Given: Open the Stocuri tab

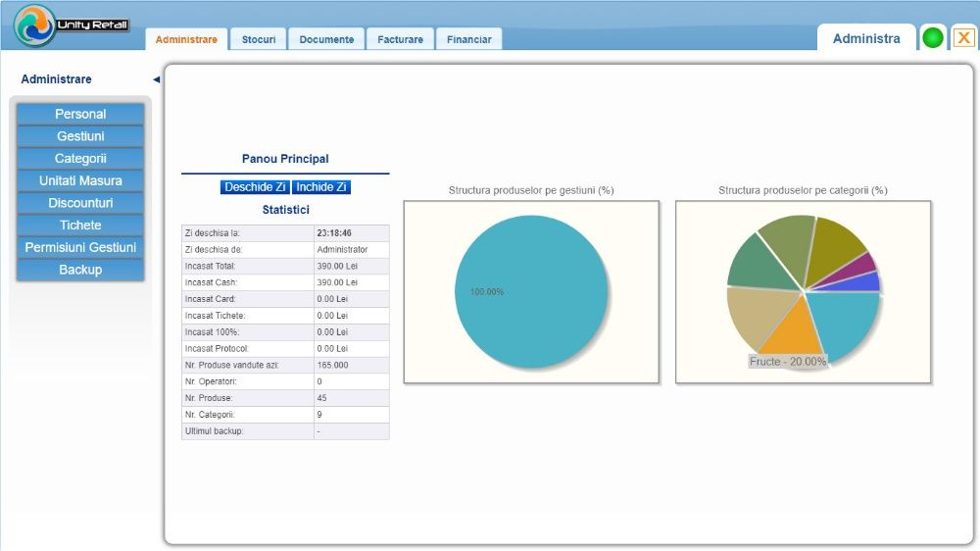Looking at the screenshot, I should [x=259, y=39].
